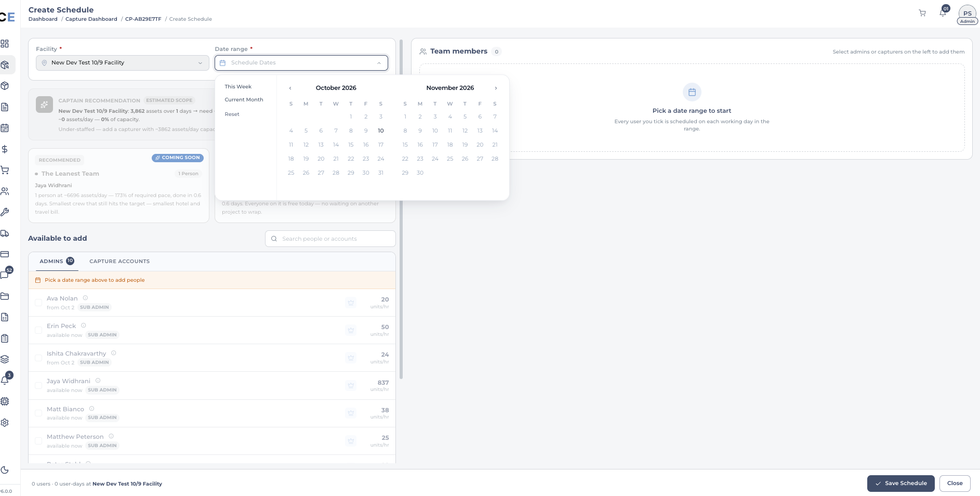Toggle dark mode moon icon
Image resolution: width=980 pixels, height=496 pixels.
(5, 470)
